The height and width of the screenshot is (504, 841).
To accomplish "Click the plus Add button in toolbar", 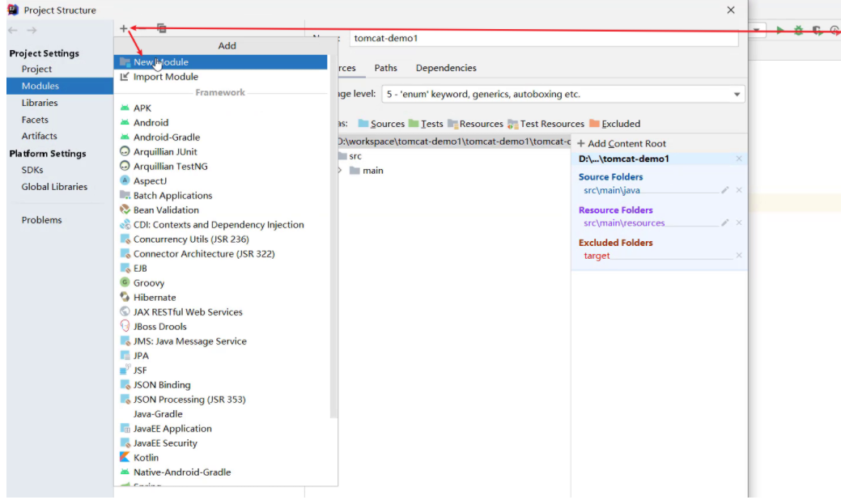I will tap(123, 28).
